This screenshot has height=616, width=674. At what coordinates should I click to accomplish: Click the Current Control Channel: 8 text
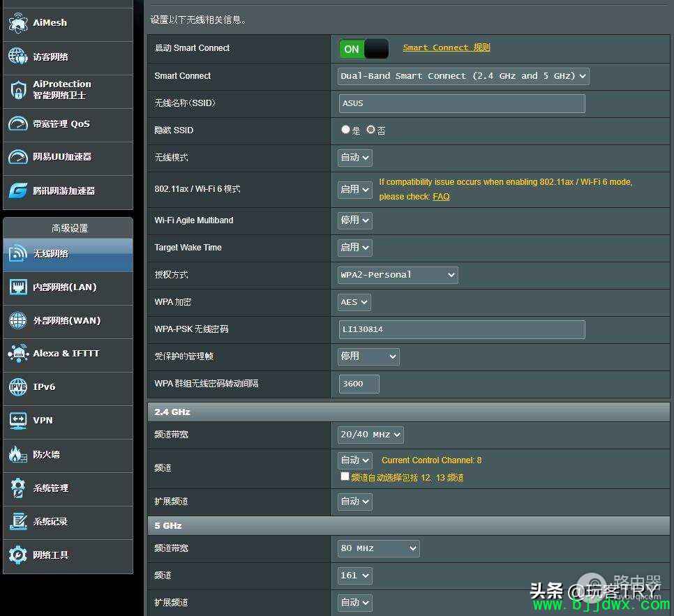pos(432,460)
